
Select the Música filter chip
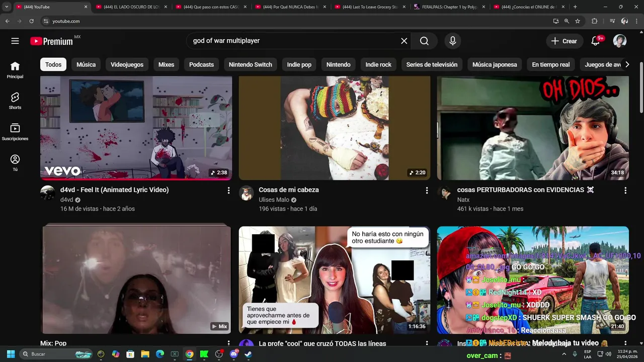click(86, 64)
